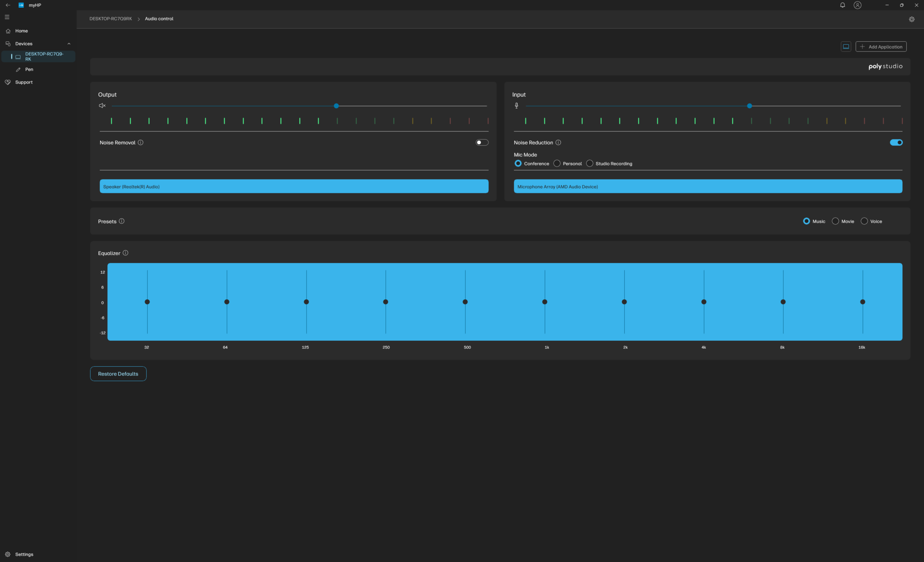The height and width of the screenshot is (562, 924).
Task: Select Personal mic mode
Action: (x=557, y=164)
